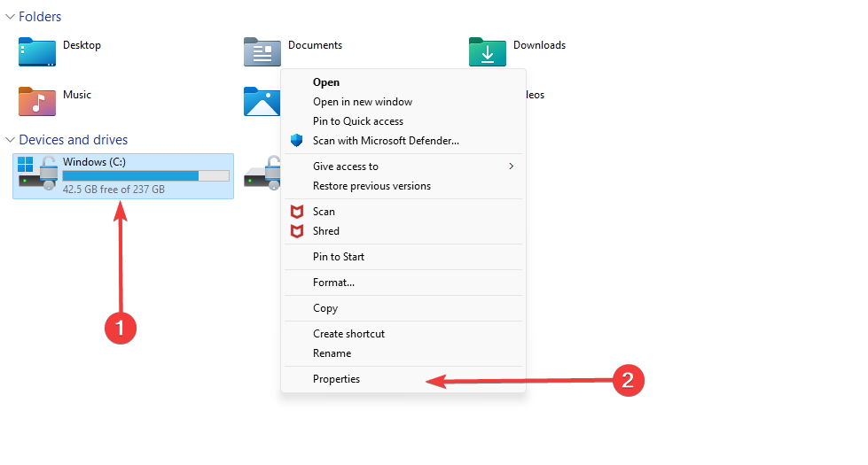
Task: Select Scan with Microsoft Defender
Action: tap(403, 141)
